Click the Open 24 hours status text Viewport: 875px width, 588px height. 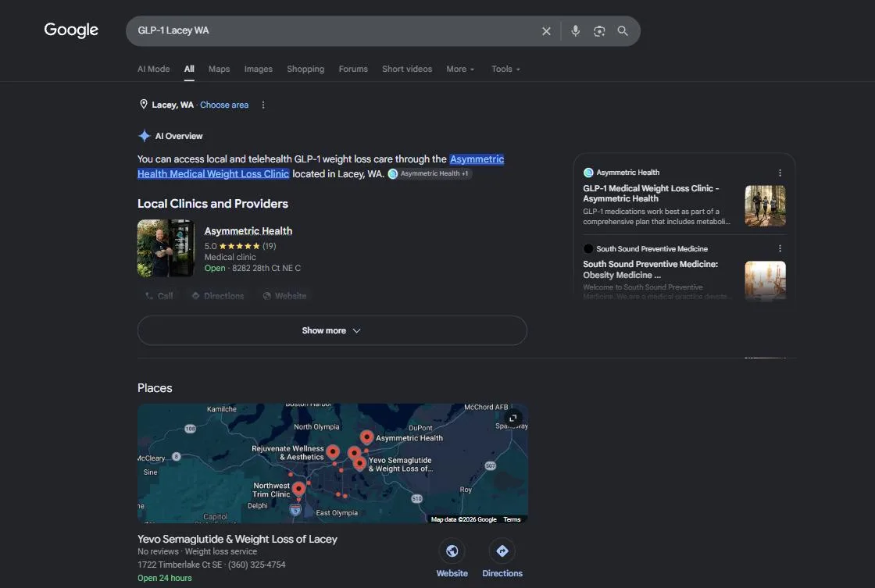pos(165,578)
